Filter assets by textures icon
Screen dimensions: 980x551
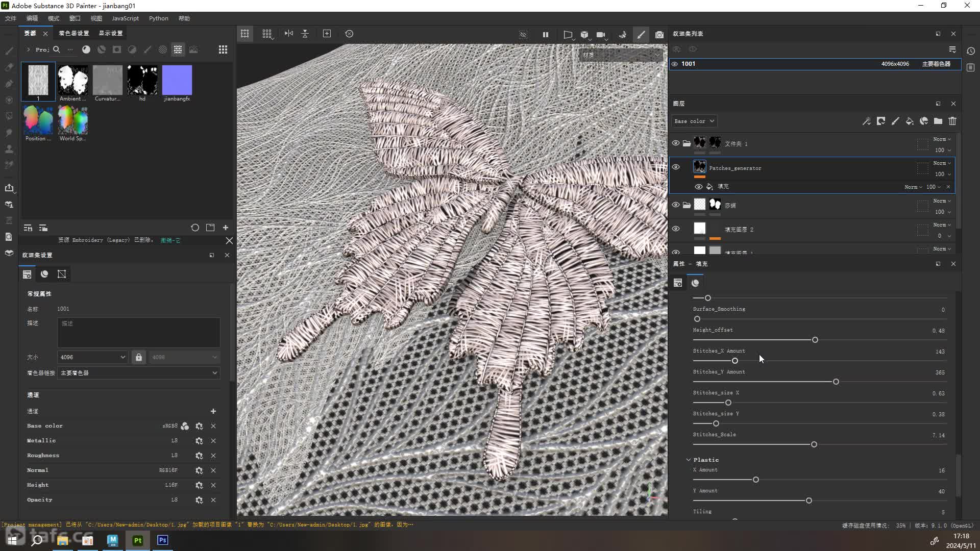pos(178,49)
